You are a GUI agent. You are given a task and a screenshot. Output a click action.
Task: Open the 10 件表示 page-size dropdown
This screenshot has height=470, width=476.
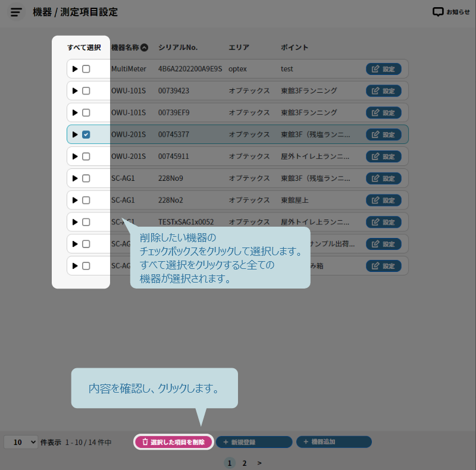pyautogui.click(x=21, y=442)
